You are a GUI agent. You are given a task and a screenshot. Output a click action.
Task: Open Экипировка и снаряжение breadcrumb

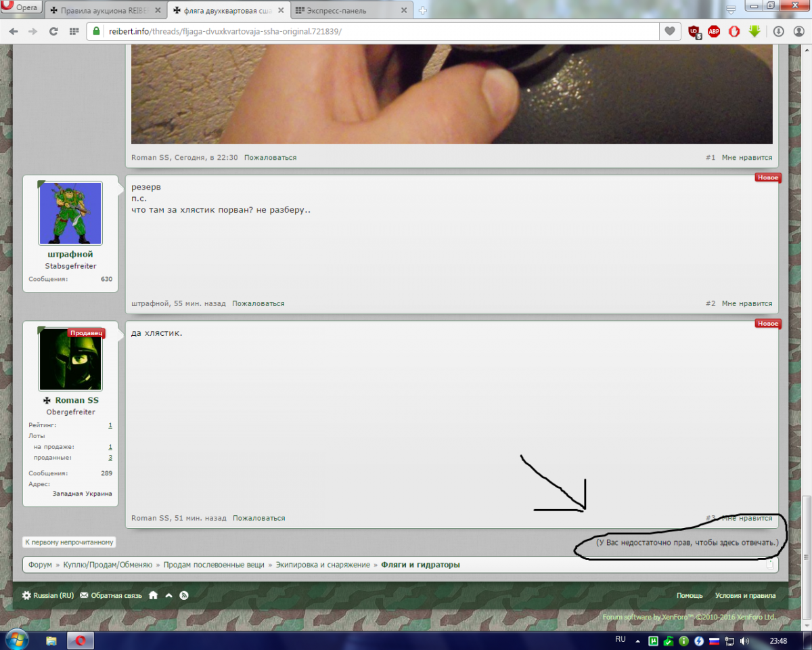point(323,565)
